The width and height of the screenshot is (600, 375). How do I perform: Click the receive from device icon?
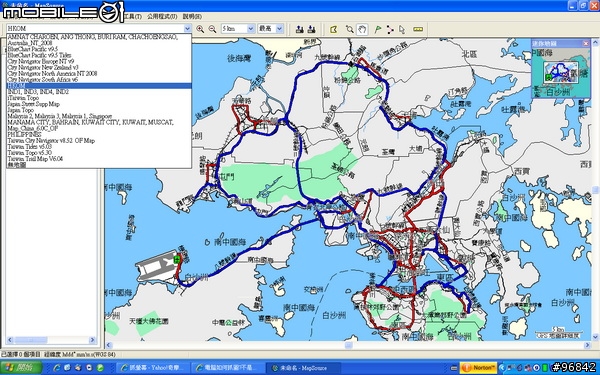[311, 29]
